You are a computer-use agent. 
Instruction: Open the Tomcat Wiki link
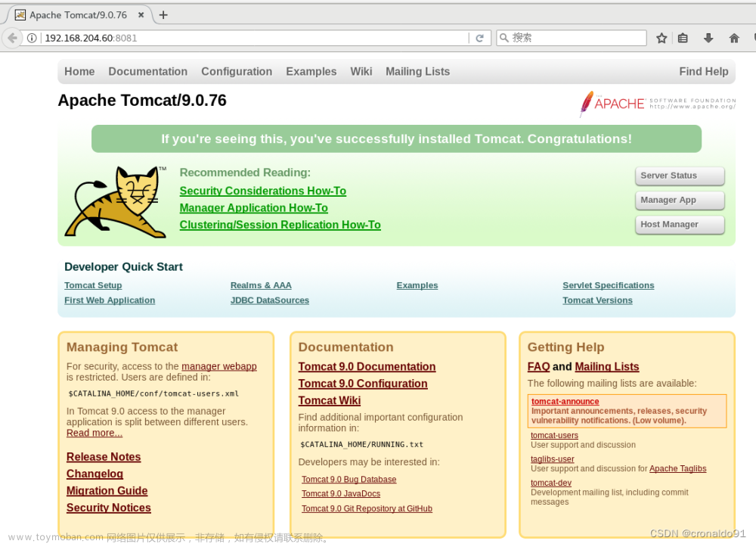coord(330,401)
